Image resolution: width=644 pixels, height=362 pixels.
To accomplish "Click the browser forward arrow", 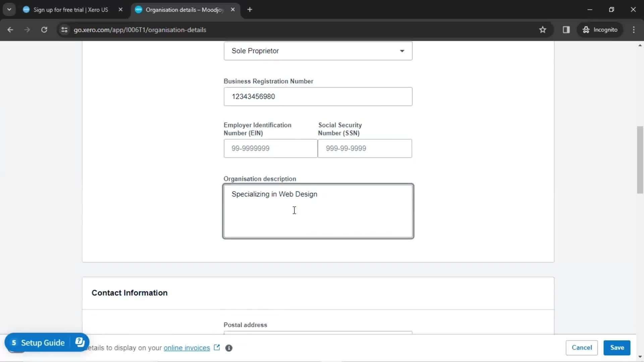I will point(27,30).
